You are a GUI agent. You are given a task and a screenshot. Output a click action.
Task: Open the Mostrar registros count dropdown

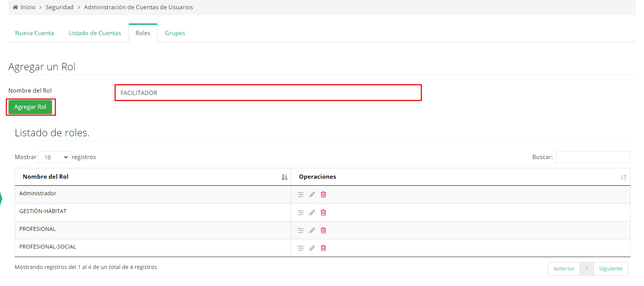coord(54,157)
